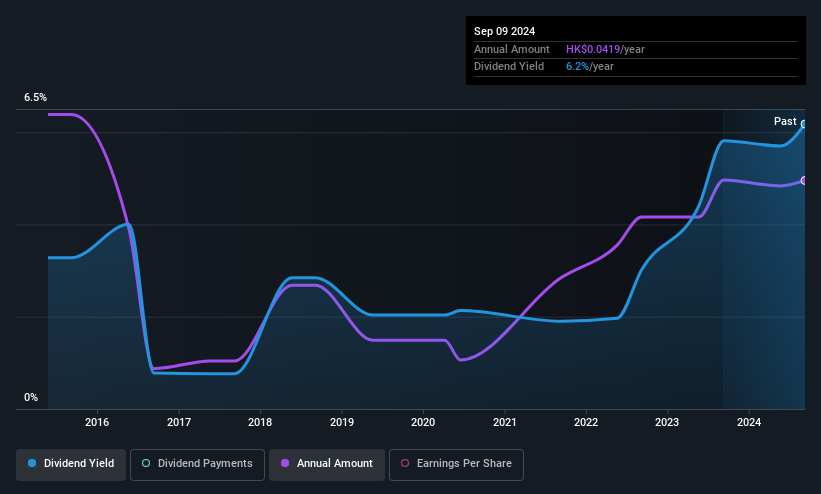Select the 2018 x-axis label

(260, 422)
